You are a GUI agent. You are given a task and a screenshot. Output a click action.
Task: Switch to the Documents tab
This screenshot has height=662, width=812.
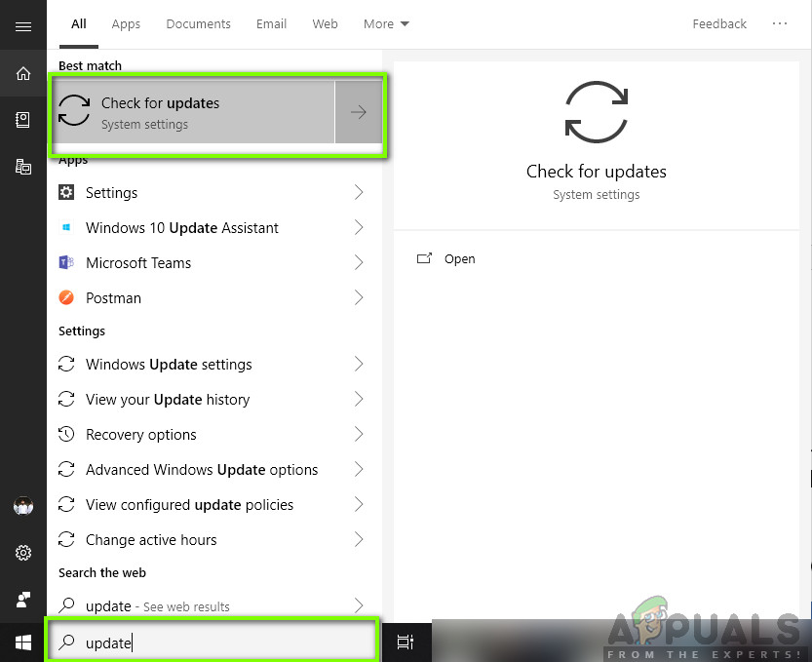[x=198, y=23]
